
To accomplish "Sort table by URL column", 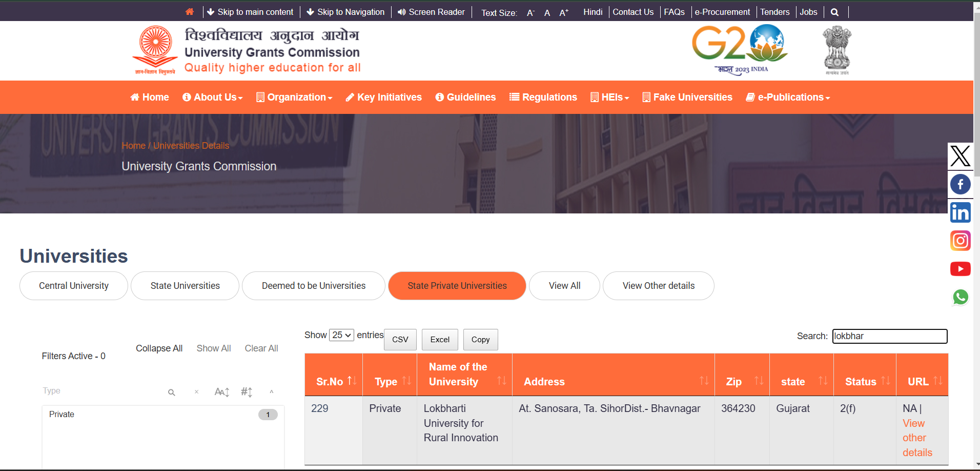I will click(x=922, y=375).
